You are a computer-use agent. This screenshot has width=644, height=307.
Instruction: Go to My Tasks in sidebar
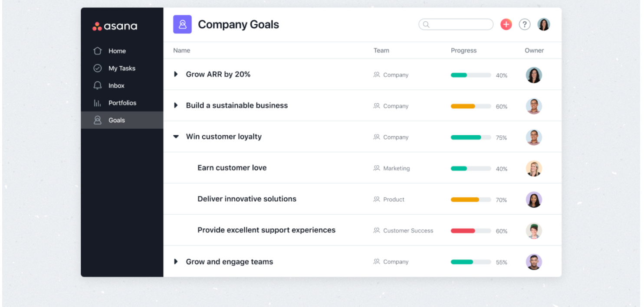pos(122,69)
